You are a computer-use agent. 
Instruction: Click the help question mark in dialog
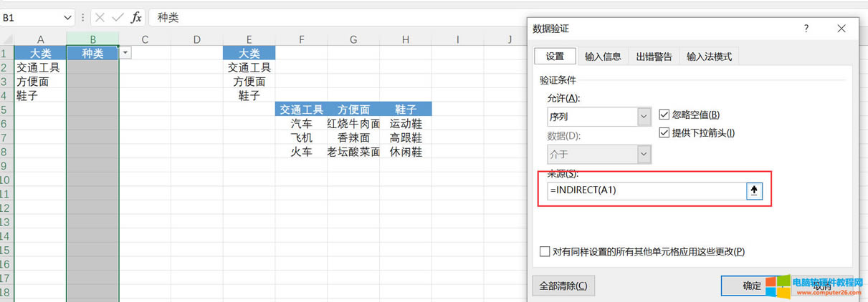(x=806, y=29)
